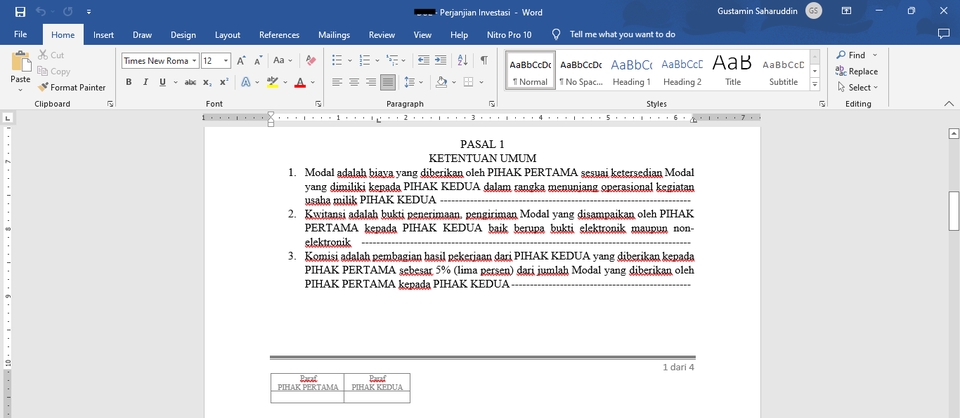Align paragraph text to the right
The height and width of the screenshot is (418, 960).
(370, 82)
